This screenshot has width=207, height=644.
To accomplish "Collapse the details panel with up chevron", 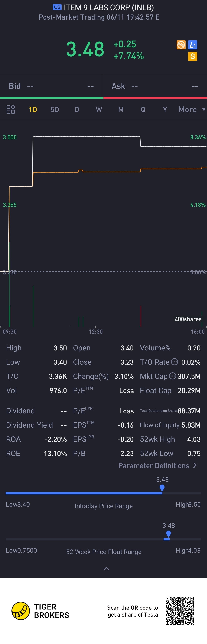I will [x=106, y=569].
